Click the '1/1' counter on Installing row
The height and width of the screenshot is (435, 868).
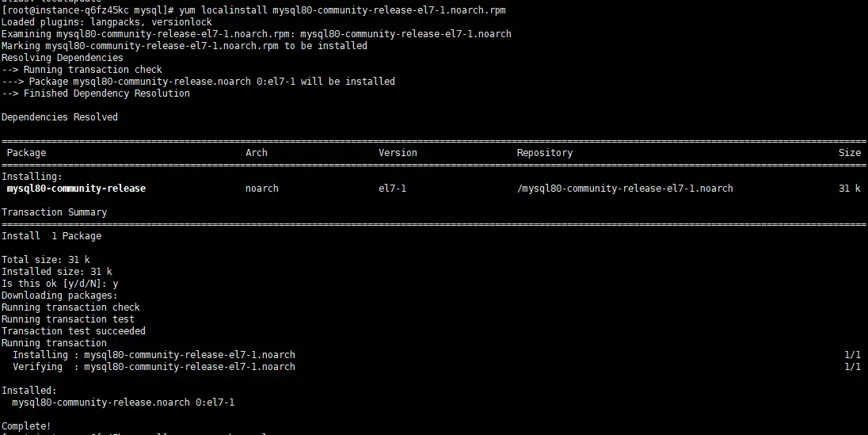click(852, 355)
